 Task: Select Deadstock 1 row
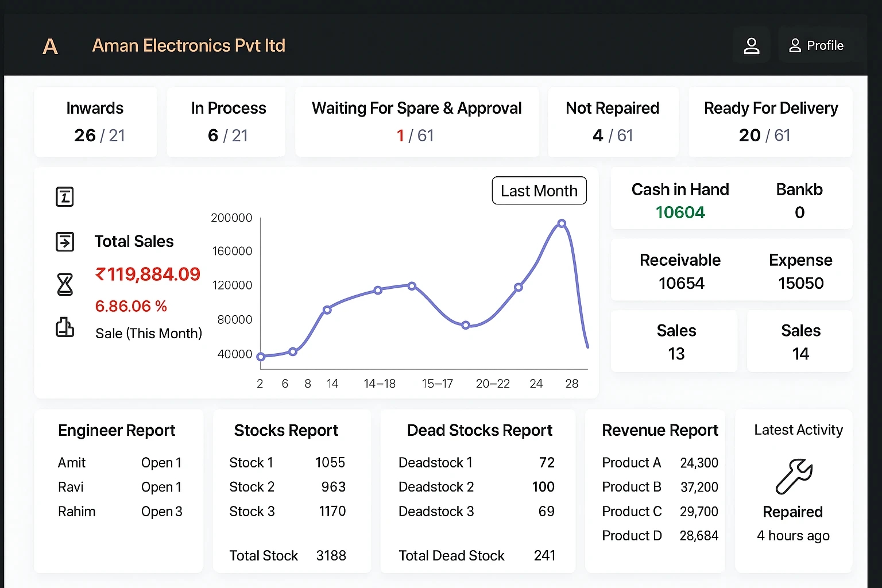pos(477,463)
